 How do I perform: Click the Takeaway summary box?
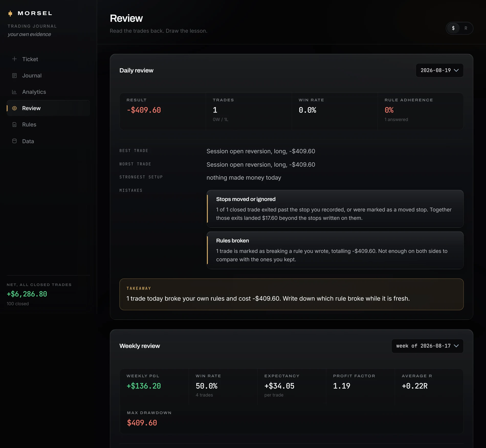(291, 294)
